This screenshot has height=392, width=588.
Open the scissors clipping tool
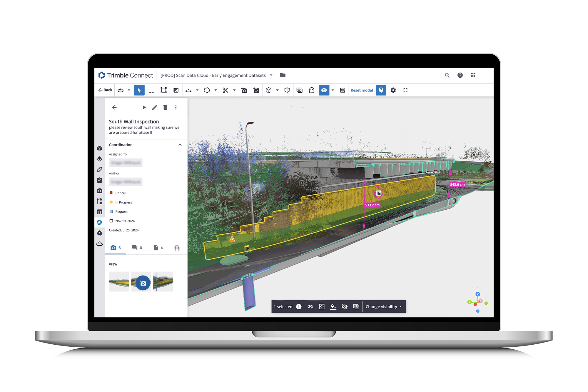[225, 90]
